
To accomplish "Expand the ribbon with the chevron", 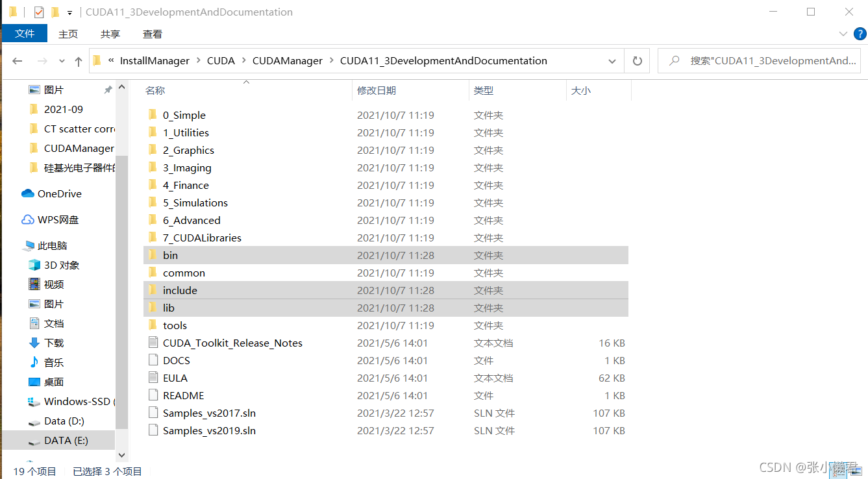I will (843, 34).
